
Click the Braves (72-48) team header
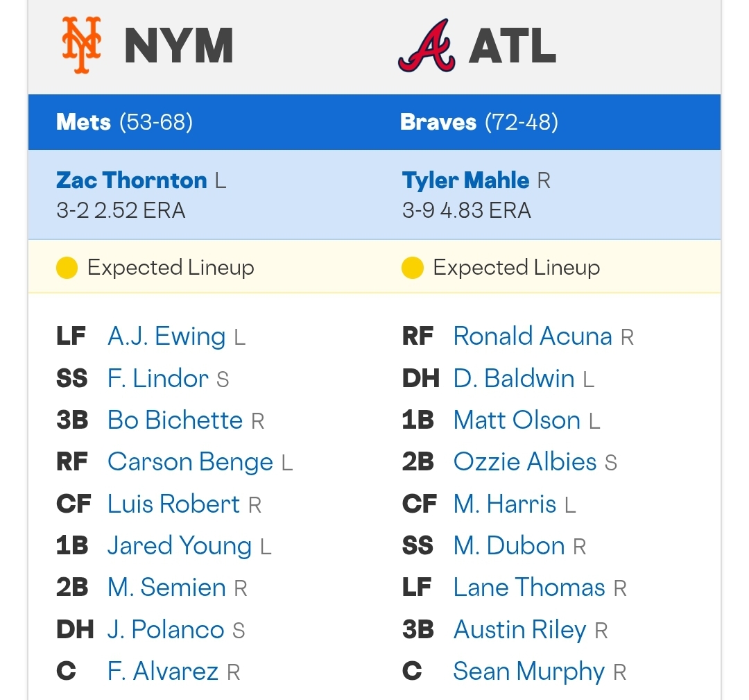click(479, 122)
